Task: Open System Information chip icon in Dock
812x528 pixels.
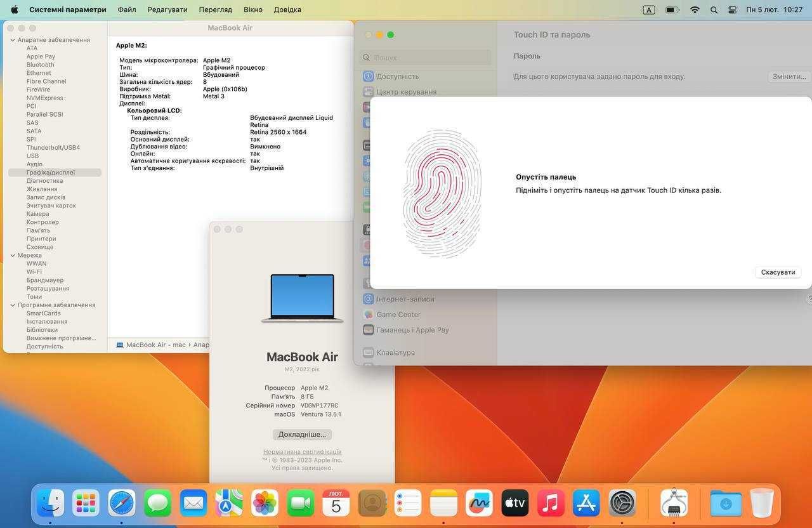Action: point(674,503)
